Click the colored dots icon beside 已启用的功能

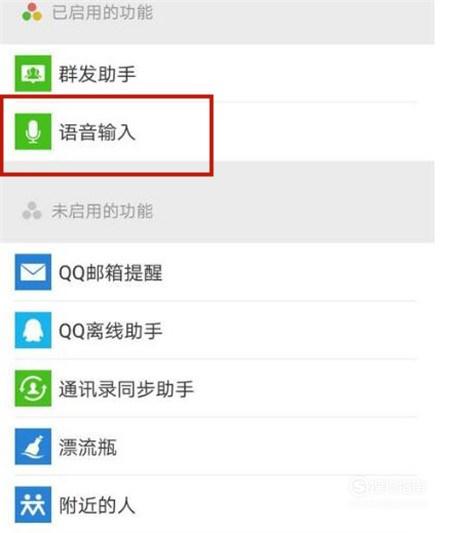click(32, 12)
